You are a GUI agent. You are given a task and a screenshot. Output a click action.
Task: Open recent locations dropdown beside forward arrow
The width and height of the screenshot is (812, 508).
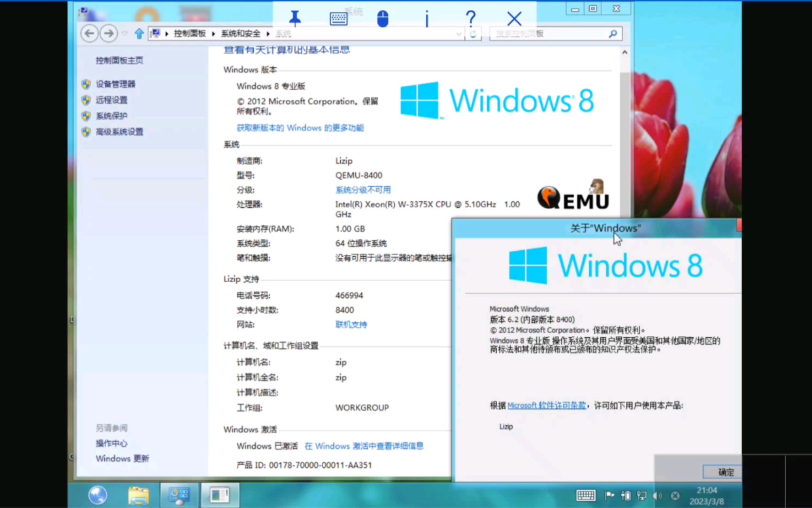[x=125, y=33]
